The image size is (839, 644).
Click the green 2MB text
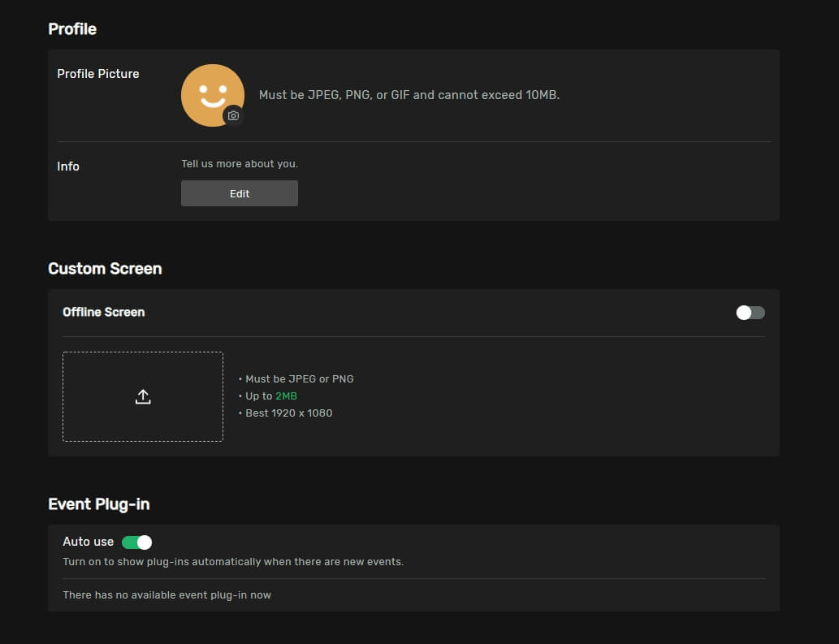286,396
